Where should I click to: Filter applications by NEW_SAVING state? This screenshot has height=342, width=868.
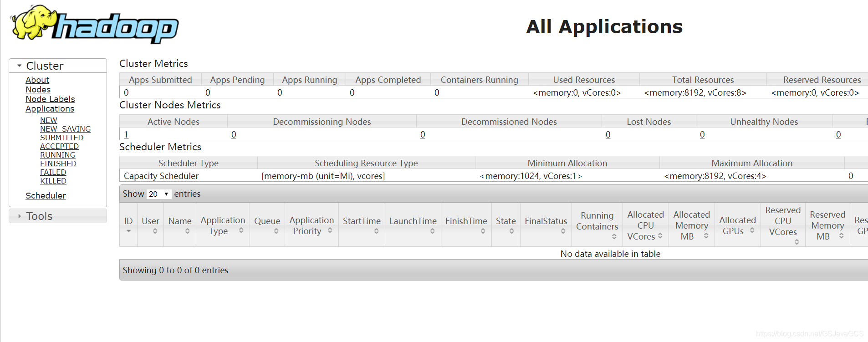(65, 129)
